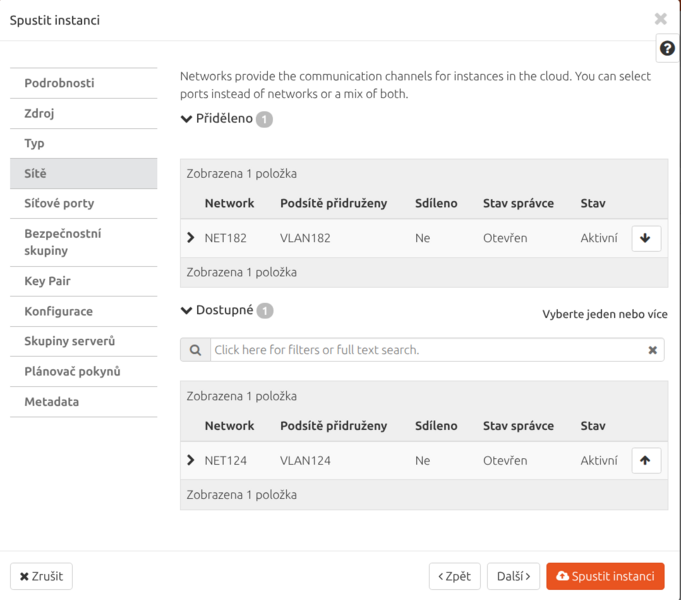Image resolution: width=681 pixels, height=600 pixels.
Task: Collapse the Přiděleno section
Action: point(186,119)
